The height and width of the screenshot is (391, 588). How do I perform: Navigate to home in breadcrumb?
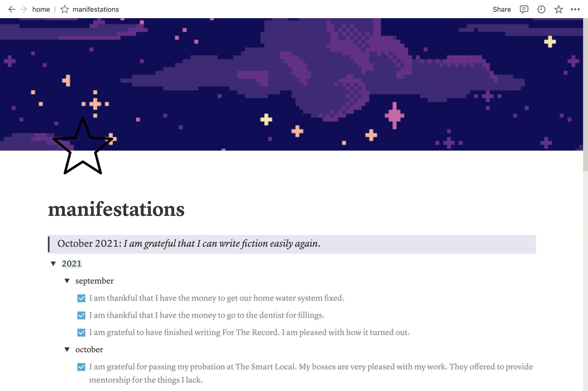click(41, 10)
